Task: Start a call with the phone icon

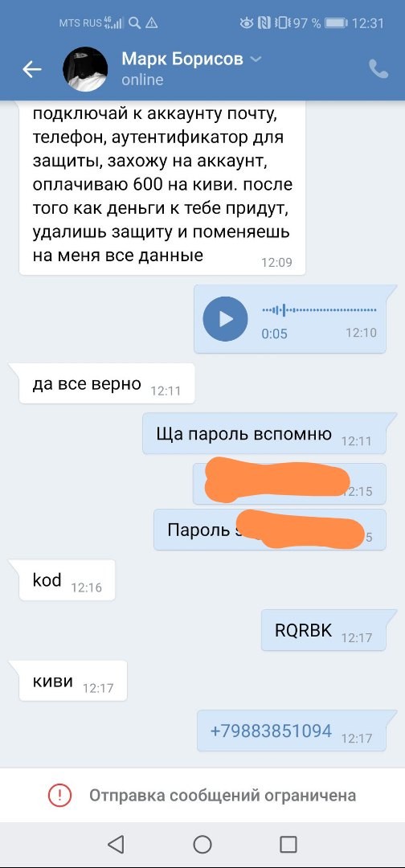Action: [378, 68]
